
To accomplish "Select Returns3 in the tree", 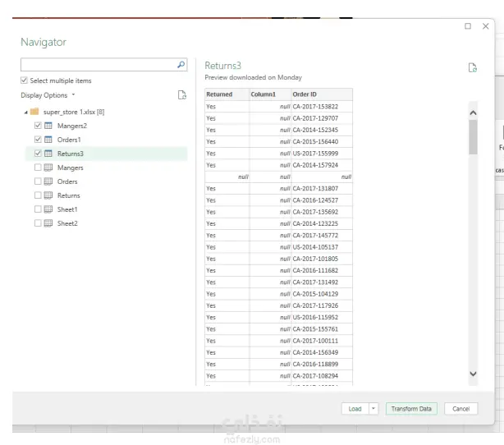I will 70,154.
